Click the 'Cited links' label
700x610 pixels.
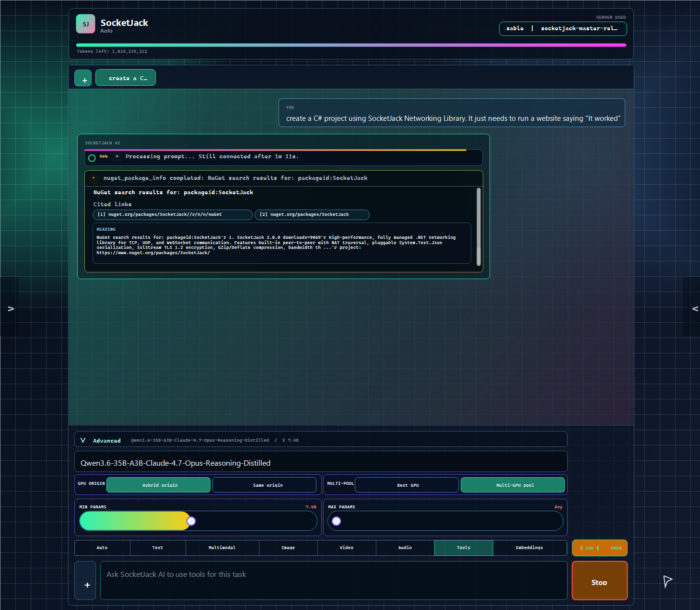(112, 204)
